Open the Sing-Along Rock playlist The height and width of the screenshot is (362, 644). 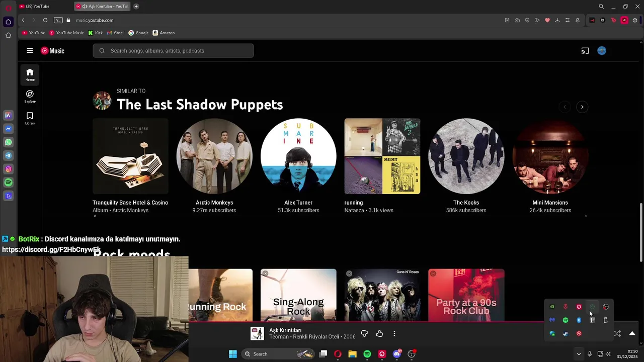298,295
